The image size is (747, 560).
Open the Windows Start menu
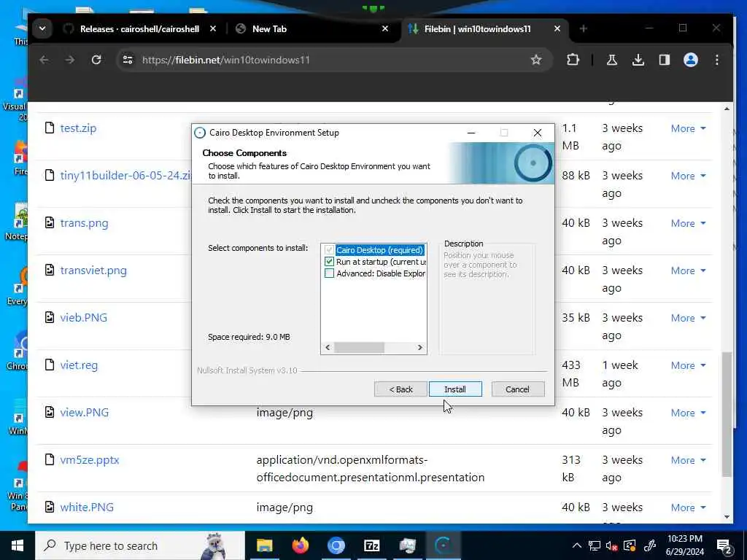pos(18,545)
